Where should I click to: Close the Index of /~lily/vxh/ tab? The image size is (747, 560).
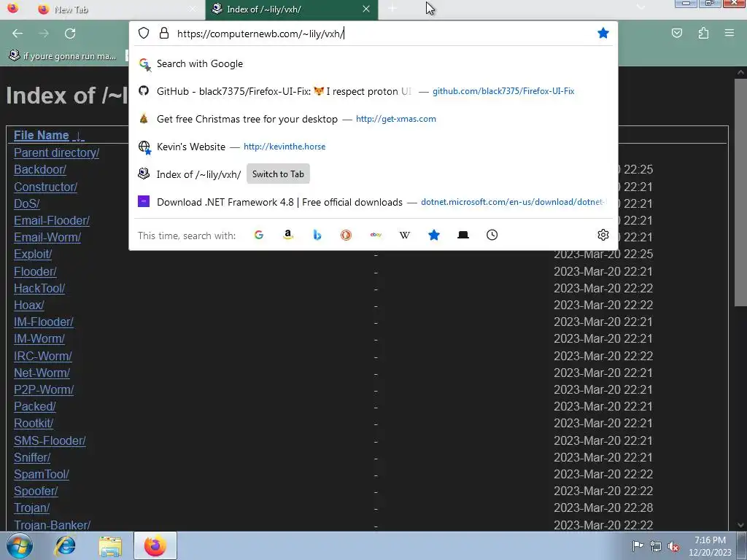[366, 9]
